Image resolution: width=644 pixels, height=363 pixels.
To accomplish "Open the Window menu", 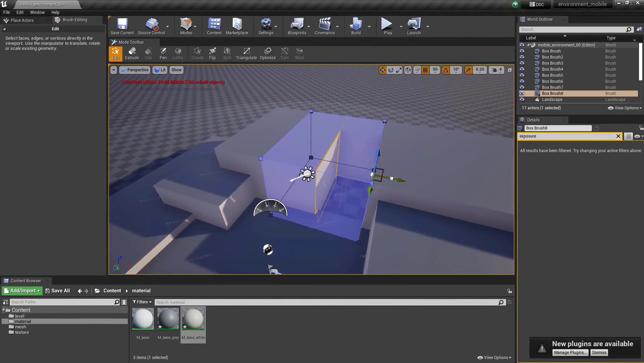I will (x=37, y=12).
